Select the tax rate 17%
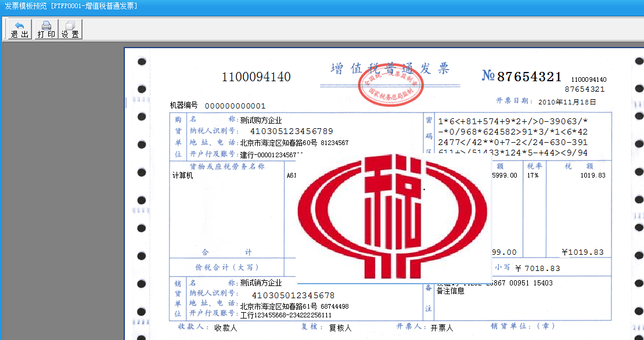Viewport: 644px width, 340px height. pos(533,175)
